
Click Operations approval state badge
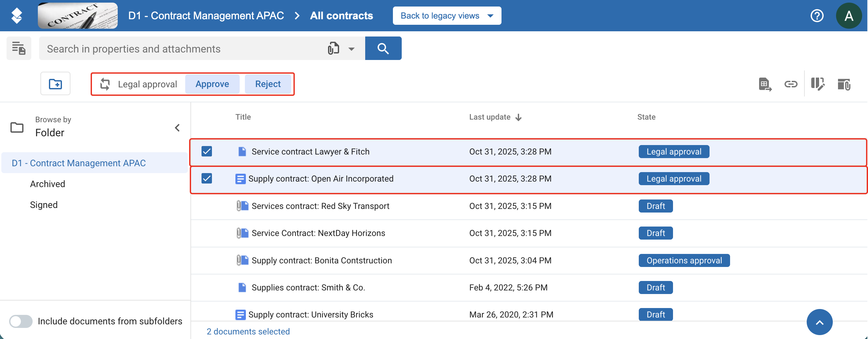click(684, 260)
